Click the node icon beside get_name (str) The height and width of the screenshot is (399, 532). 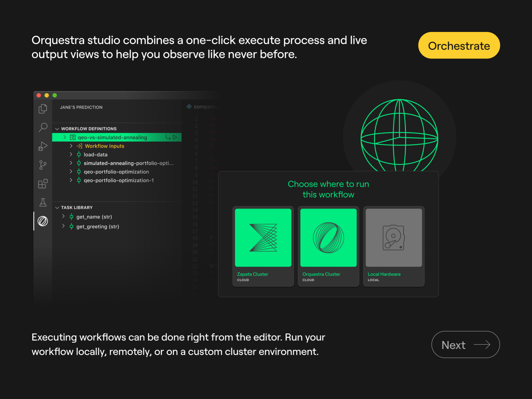[71, 217]
